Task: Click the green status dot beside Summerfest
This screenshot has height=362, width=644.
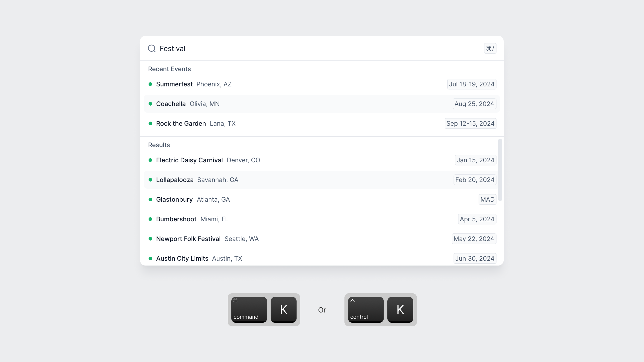Action: (x=150, y=84)
